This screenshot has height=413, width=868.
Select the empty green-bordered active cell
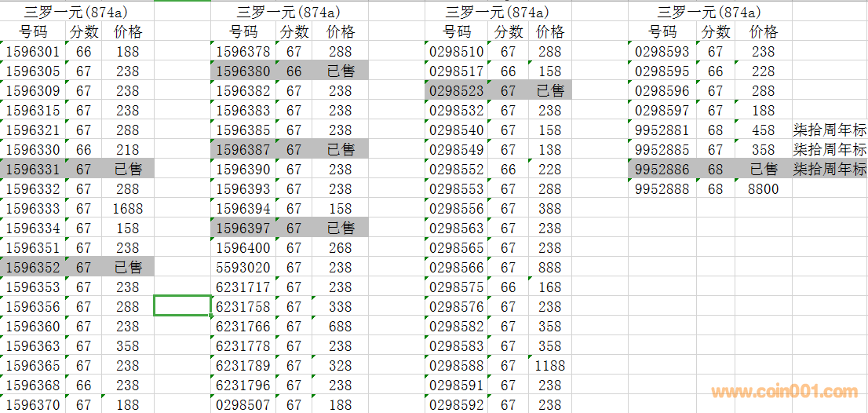182,305
